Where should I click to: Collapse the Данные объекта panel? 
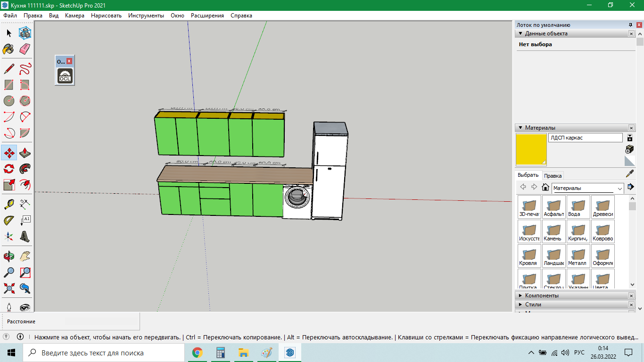coord(520,33)
